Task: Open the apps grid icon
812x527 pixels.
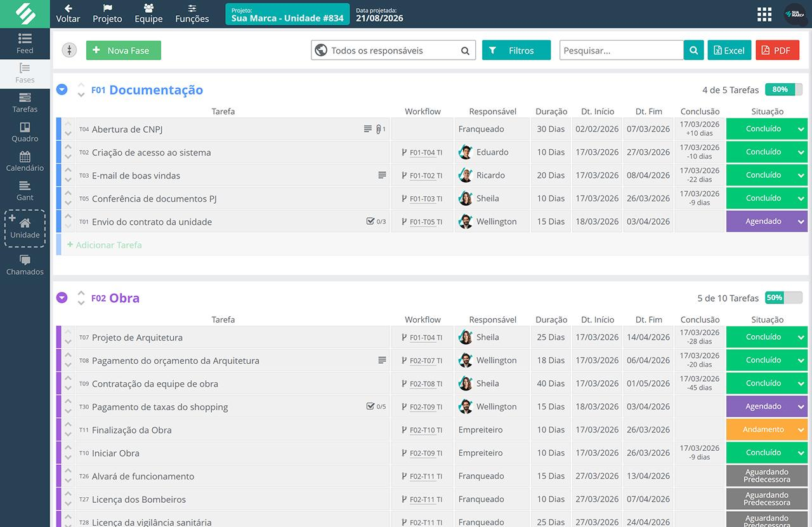Action: click(x=764, y=14)
